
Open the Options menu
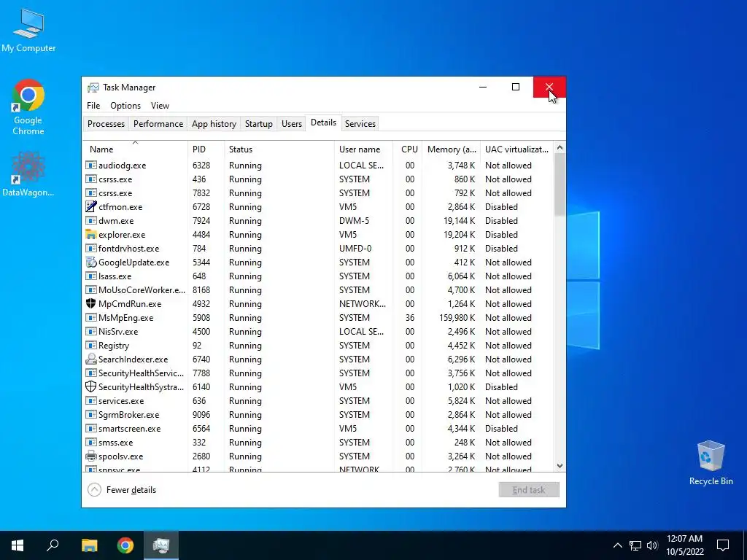pyautogui.click(x=125, y=106)
